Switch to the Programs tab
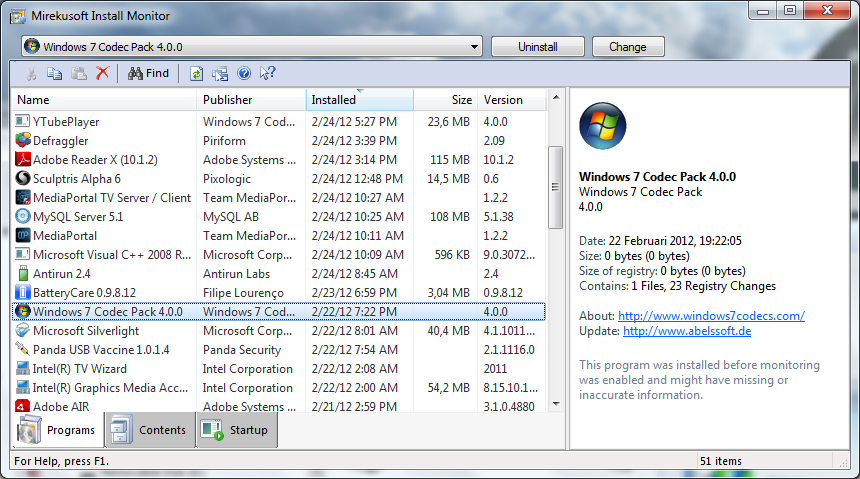 [58, 430]
